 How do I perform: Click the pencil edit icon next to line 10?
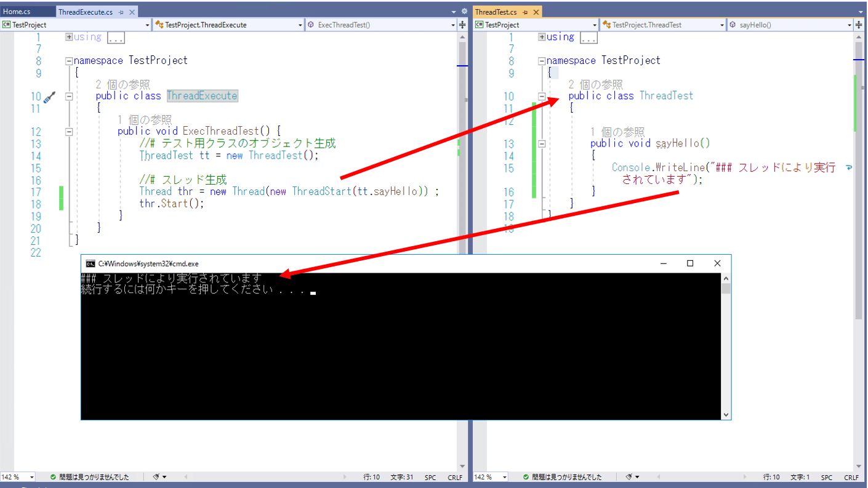pyautogui.click(x=49, y=96)
